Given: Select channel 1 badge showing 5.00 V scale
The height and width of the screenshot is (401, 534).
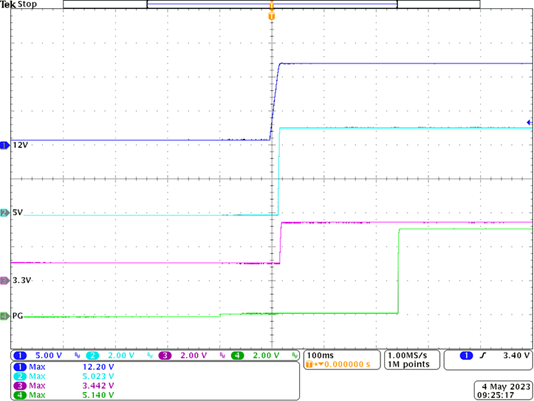Looking at the screenshot, I should 20,356.
